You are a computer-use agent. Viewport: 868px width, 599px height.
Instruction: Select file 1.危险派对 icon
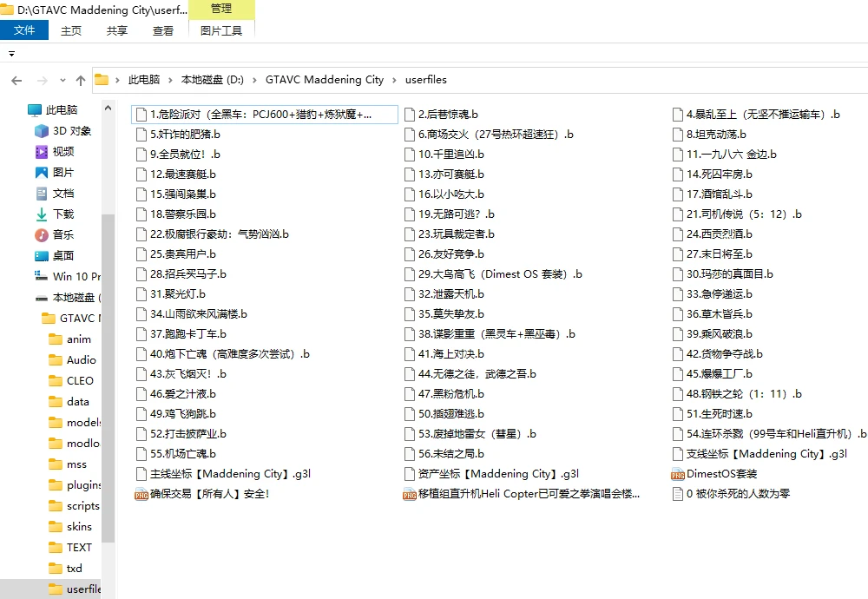tap(141, 115)
